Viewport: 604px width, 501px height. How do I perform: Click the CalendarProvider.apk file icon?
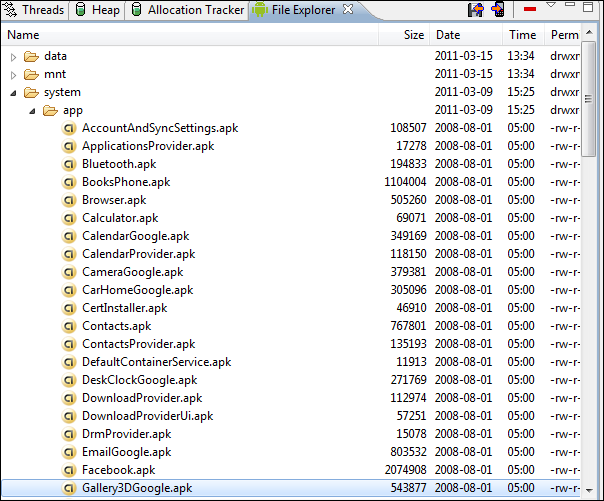[x=69, y=254]
